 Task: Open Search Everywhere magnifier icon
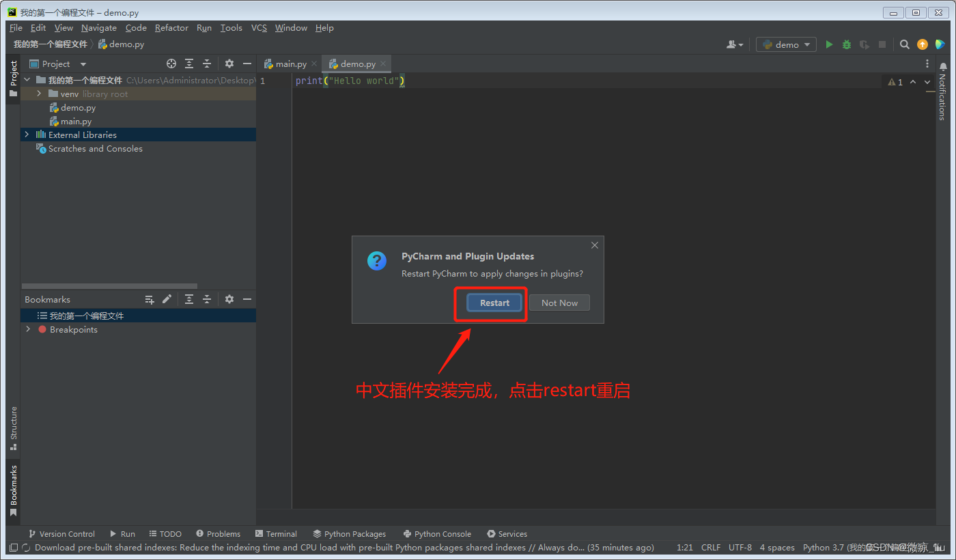pos(905,44)
